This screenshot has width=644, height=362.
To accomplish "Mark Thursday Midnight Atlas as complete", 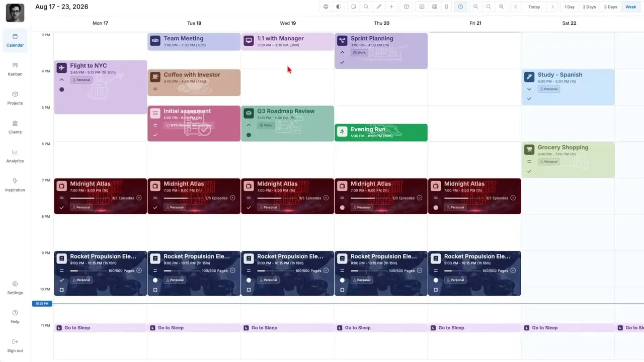I will click(x=342, y=207).
